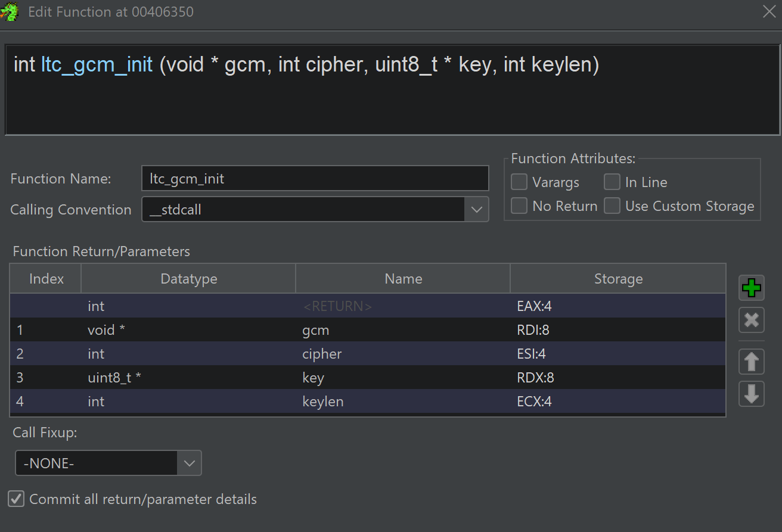
Task: Click the Name column header
Action: (x=403, y=279)
